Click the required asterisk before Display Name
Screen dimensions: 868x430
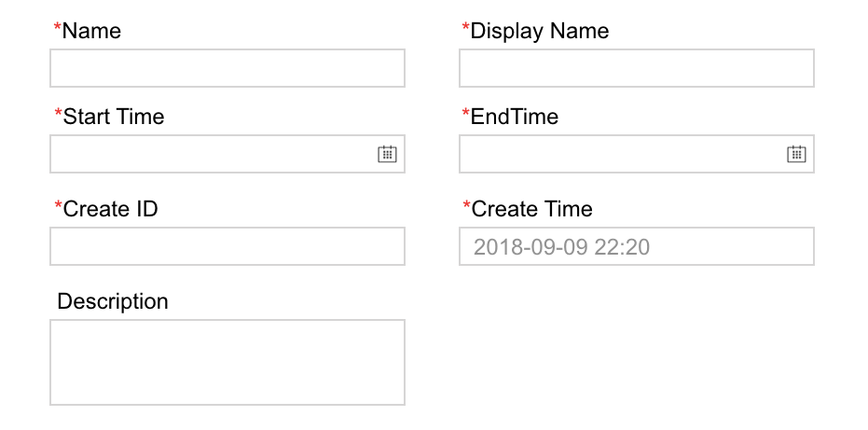tap(466, 29)
